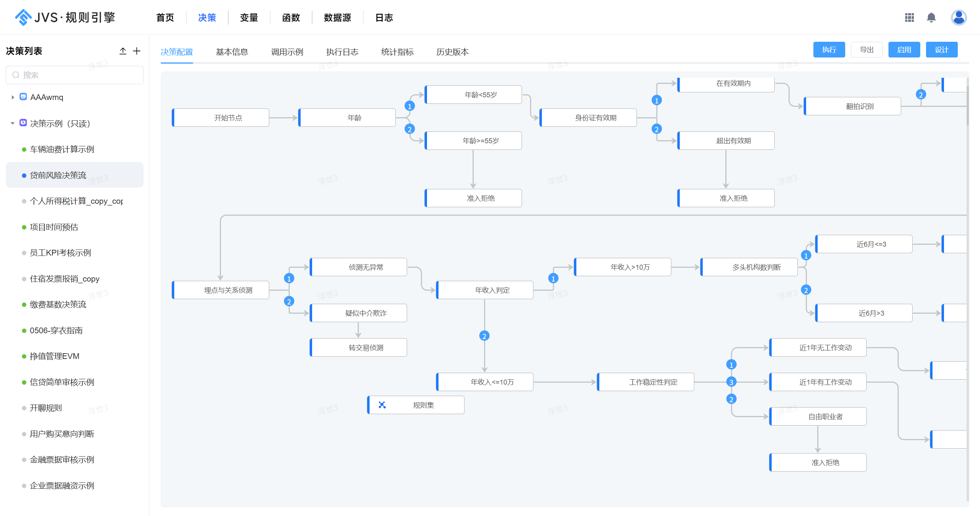This screenshot has height=516, width=980.
Task: Open the notification bell
Action: 931,18
